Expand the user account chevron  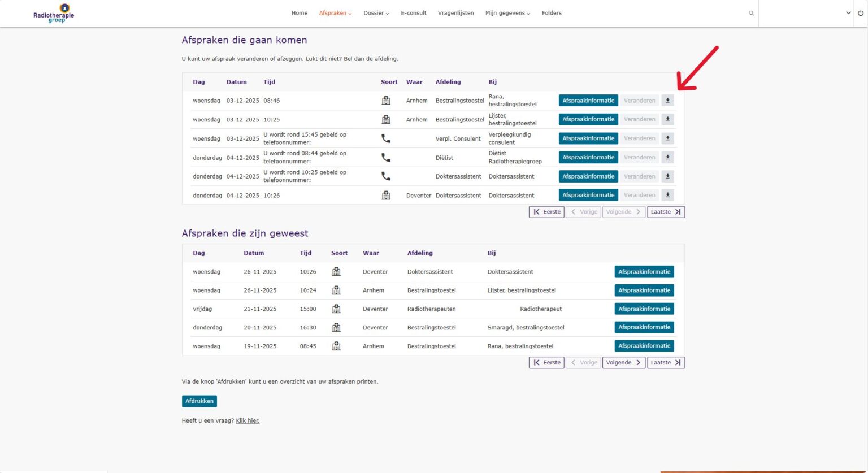coord(848,13)
